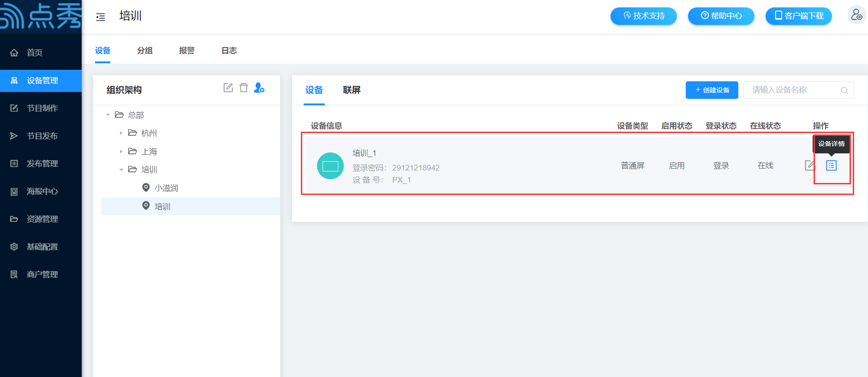
Task: Click the 技术支持 button
Action: pyautogui.click(x=644, y=16)
